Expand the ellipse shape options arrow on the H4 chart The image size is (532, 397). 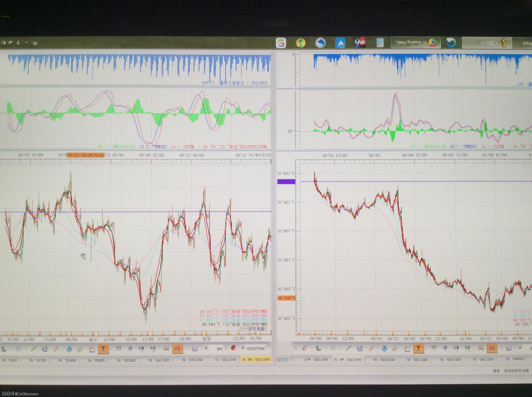coord(11,349)
